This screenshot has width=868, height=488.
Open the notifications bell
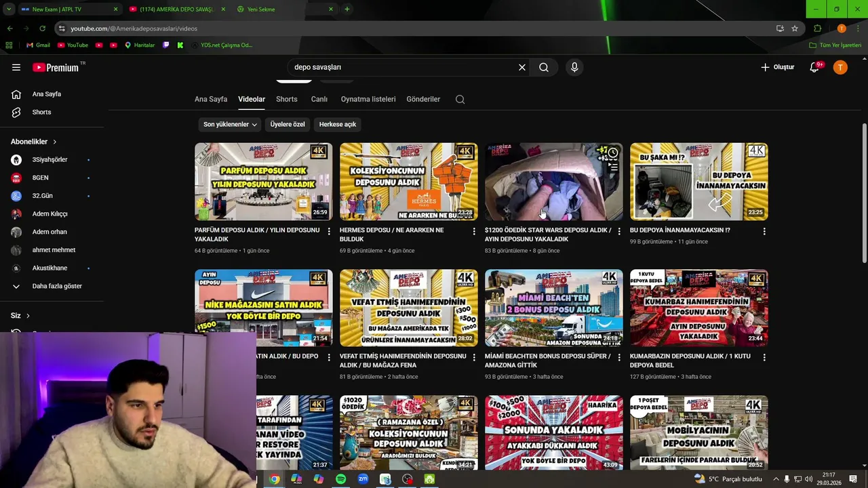click(815, 67)
